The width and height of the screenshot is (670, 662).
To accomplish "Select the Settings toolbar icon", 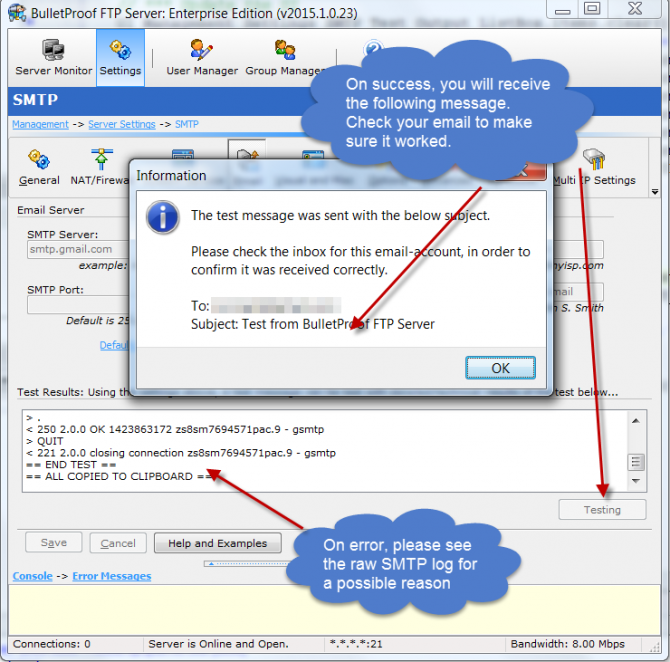I will pos(120,58).
